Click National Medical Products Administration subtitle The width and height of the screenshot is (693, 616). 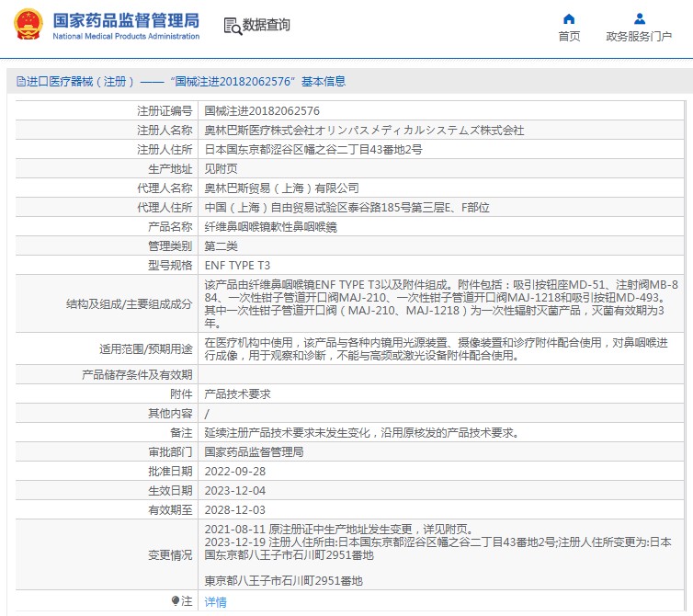pyautogui.click(x=126, y=36)
